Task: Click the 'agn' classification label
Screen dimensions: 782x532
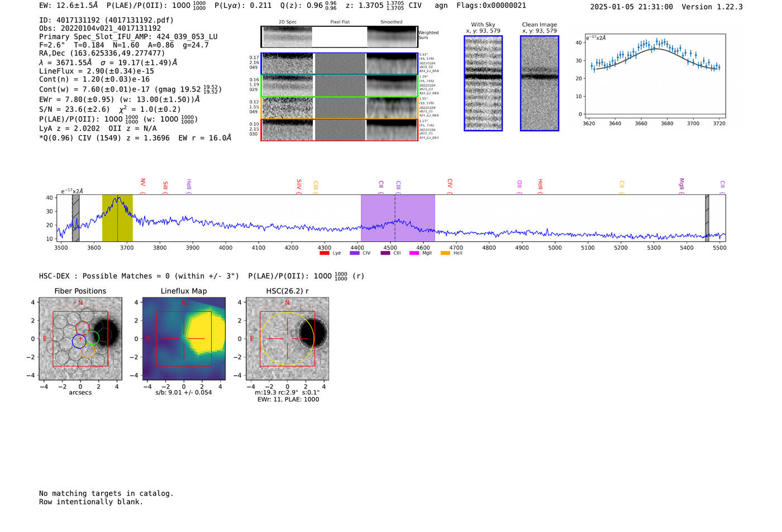Action: (x=441, y=6)
